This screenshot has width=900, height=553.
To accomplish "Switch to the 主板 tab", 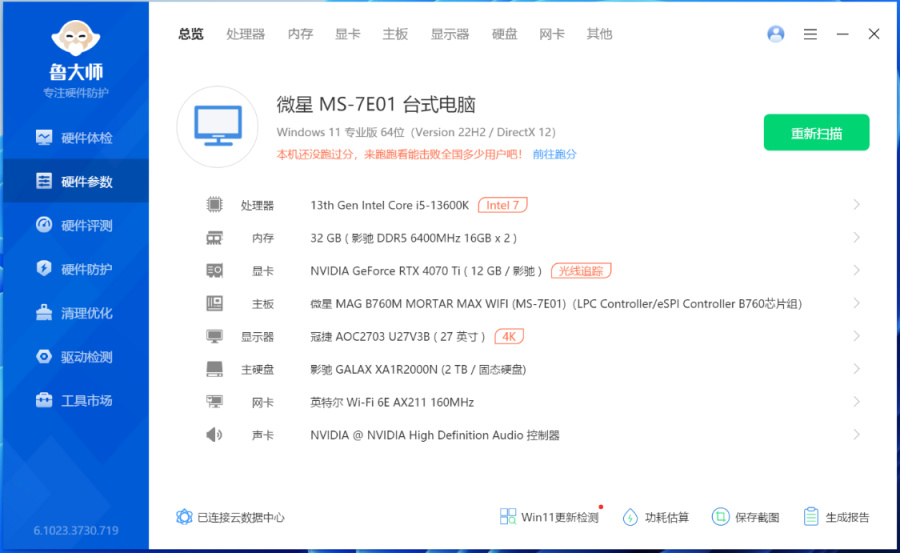I will [395, 34].
